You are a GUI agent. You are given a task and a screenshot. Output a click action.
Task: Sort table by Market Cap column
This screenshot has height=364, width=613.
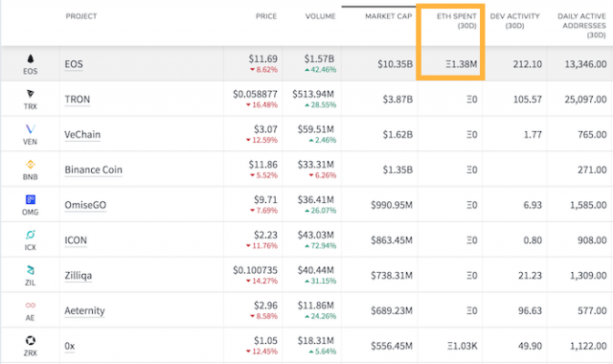[x=388, y=16]
